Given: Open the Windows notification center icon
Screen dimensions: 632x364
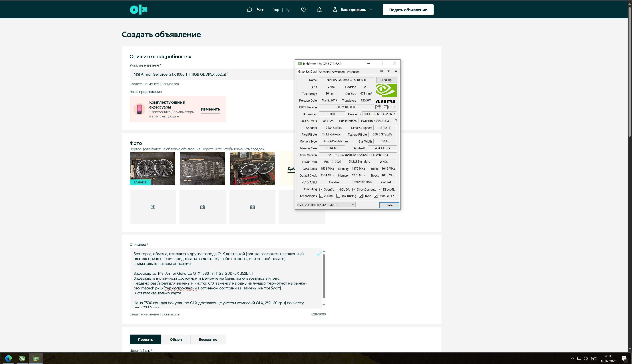Looking at the screenshot, I should click(x=624, y=359).
